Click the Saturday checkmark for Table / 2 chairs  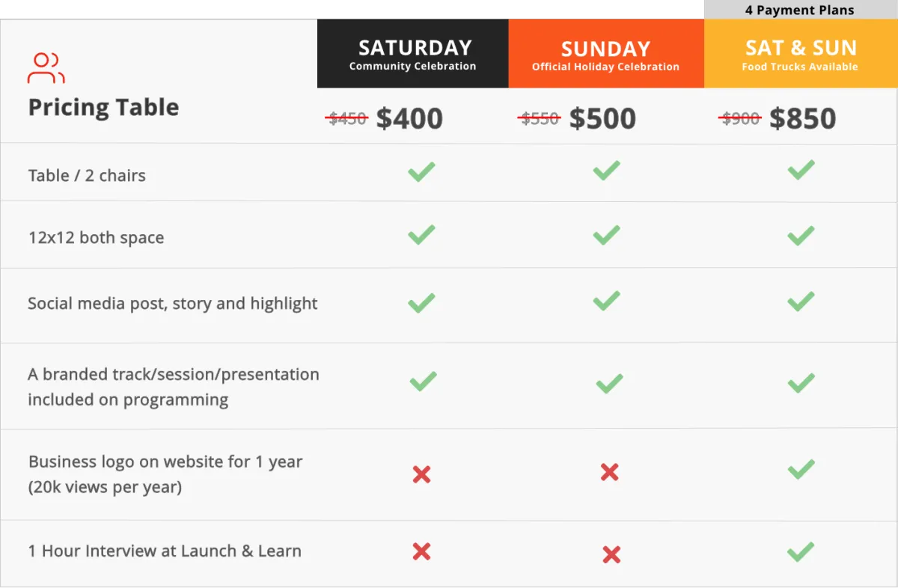coord(421,172)
